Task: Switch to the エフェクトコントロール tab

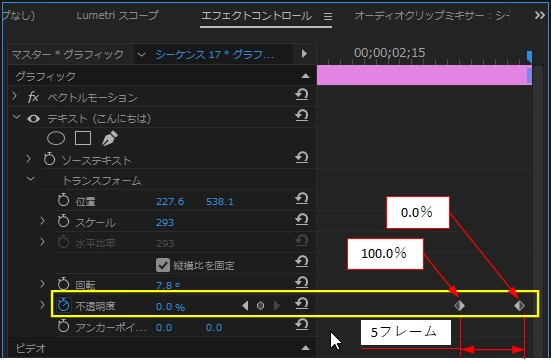Action: (x=257, y=16)
